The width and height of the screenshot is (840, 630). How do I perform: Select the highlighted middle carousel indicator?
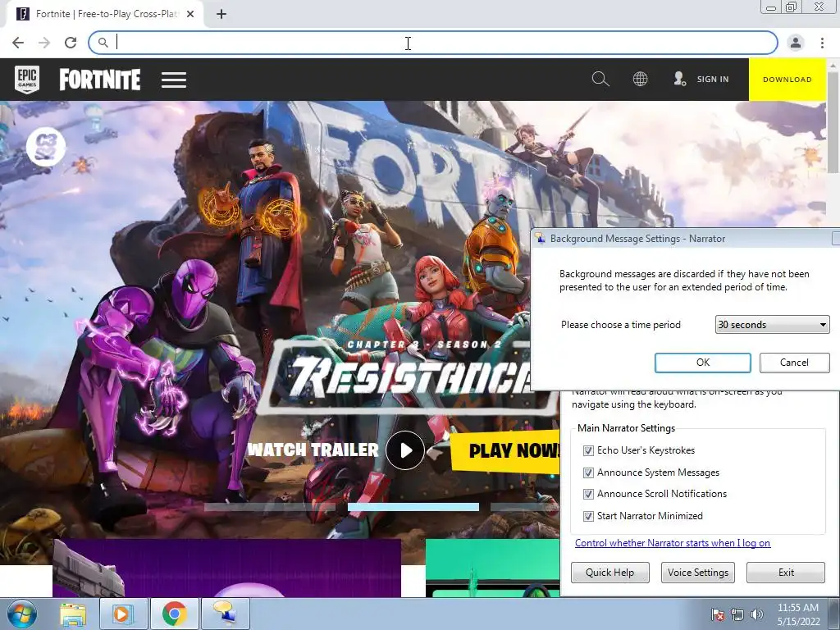[413, 507]
